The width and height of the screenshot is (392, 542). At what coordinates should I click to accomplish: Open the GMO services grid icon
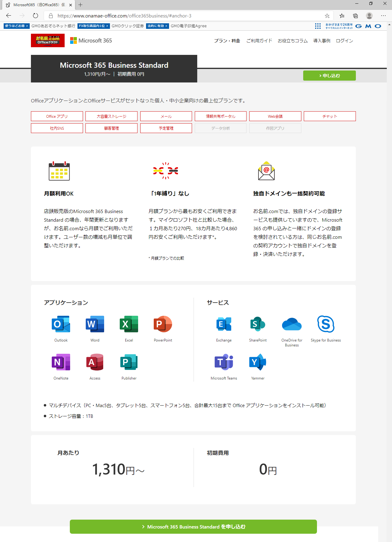[318, 26]
